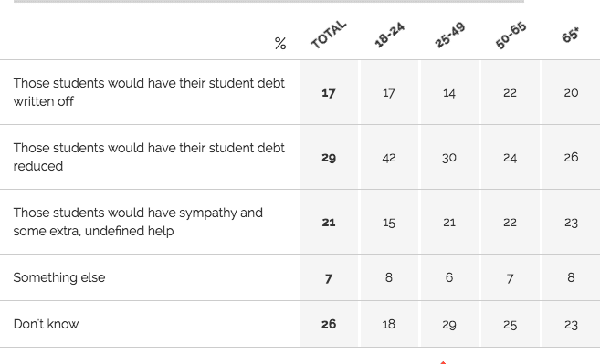Select 18-24 value 15 in sympathy row
The width and height of the screenshot is (600, 364).
tap(389, 223)
